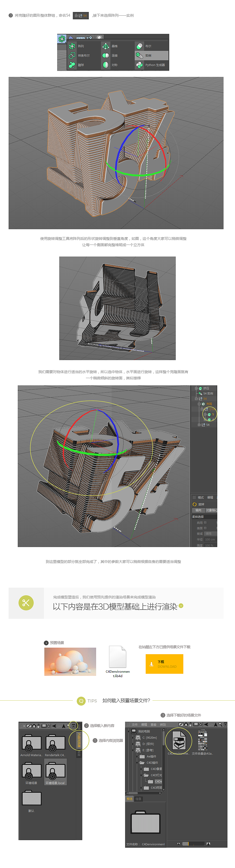This screenshot has height=868, width=235.
Task: Select 阵列 (Array) in the generator menu
Action: click(x=81, y=46)
